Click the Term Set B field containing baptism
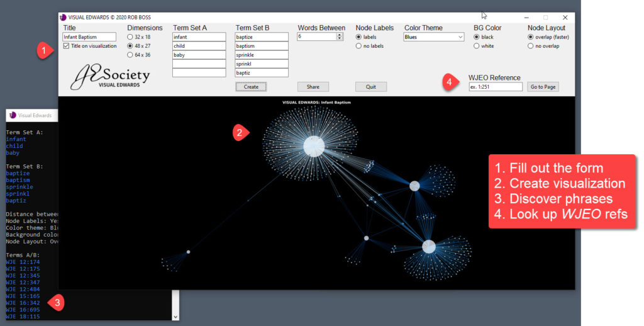 (x=262, y=46)
